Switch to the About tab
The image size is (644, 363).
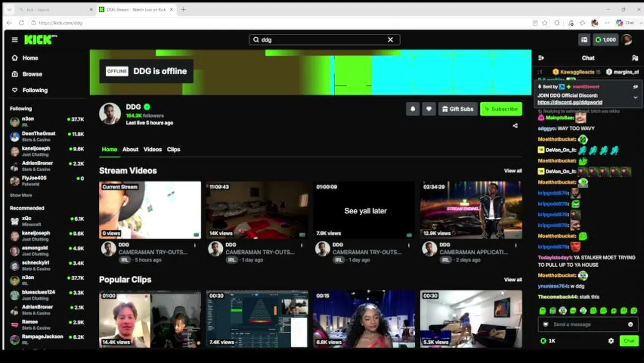[x=130, y=149]
